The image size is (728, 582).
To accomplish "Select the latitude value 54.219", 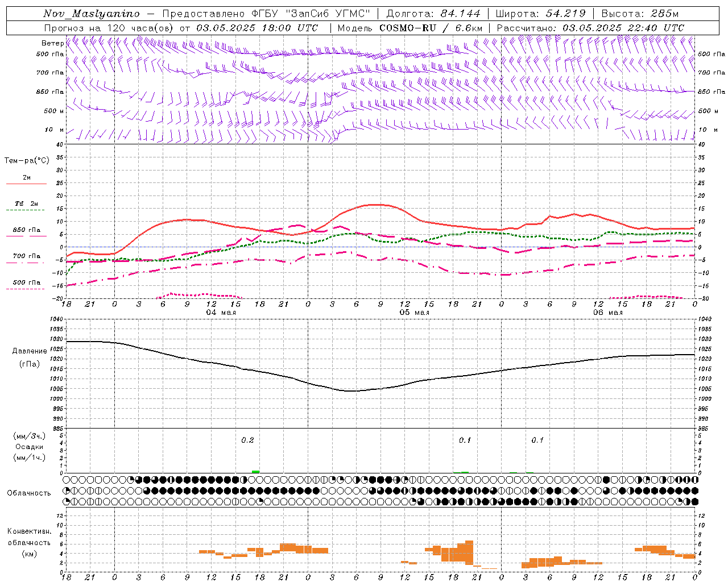I will (565, 14).
